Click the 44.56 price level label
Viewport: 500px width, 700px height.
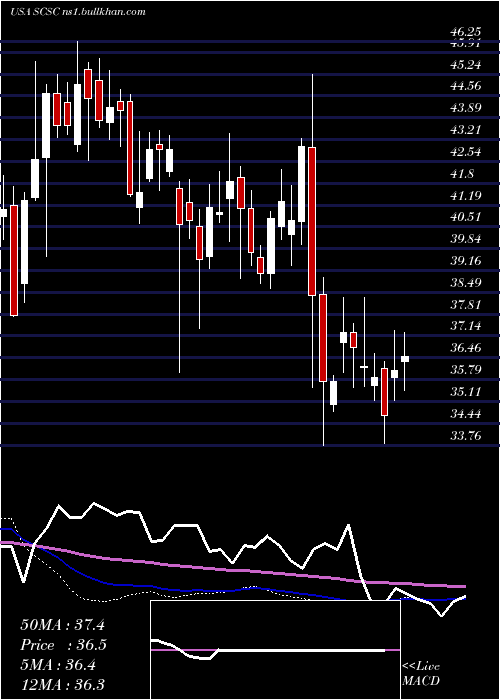(x=465, y=86)
